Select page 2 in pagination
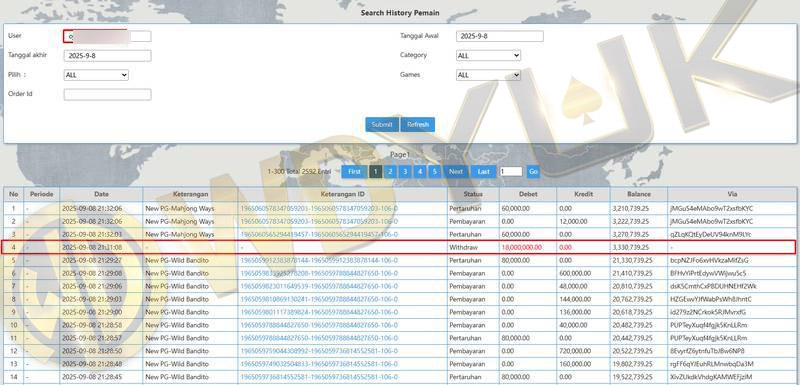This screenshot has width=800, height=385. point(390,172)
